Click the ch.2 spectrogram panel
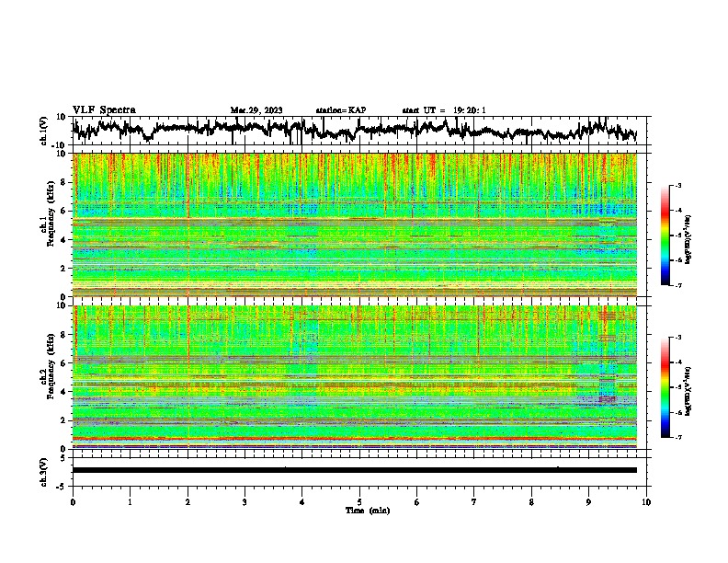The width and height of the screenshot is (728, 563). coord(355,377)
